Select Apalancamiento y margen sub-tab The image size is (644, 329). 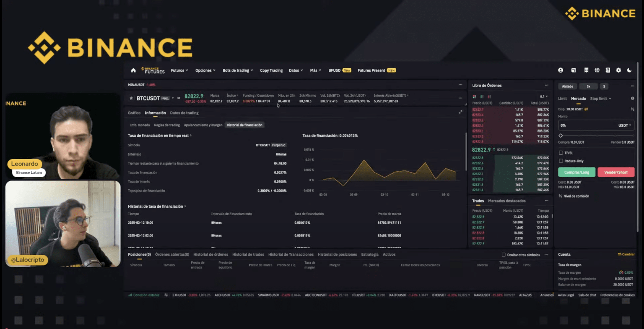203,125
